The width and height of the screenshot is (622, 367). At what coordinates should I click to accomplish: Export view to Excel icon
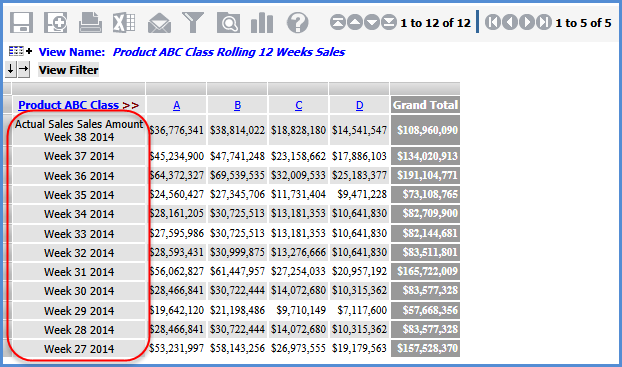tap(124, 22)
